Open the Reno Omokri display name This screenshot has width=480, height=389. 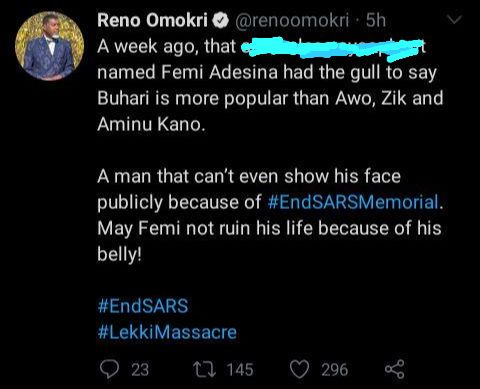153,21
